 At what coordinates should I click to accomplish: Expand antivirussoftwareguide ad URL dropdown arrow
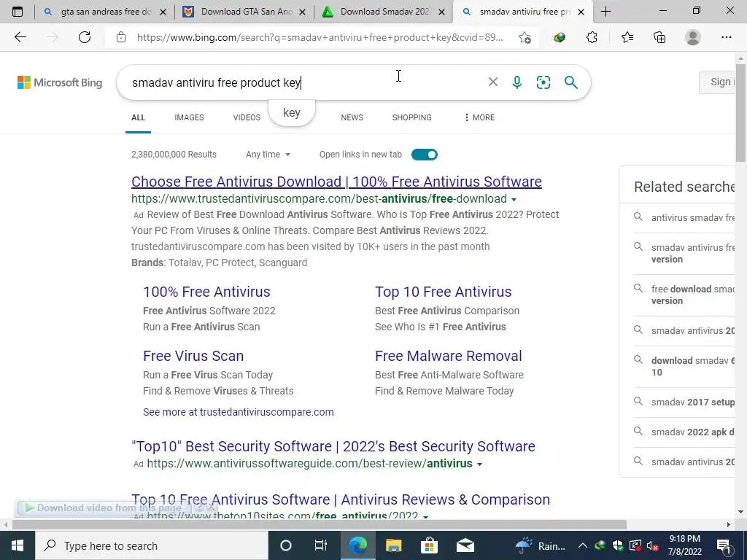click(480, 464)
